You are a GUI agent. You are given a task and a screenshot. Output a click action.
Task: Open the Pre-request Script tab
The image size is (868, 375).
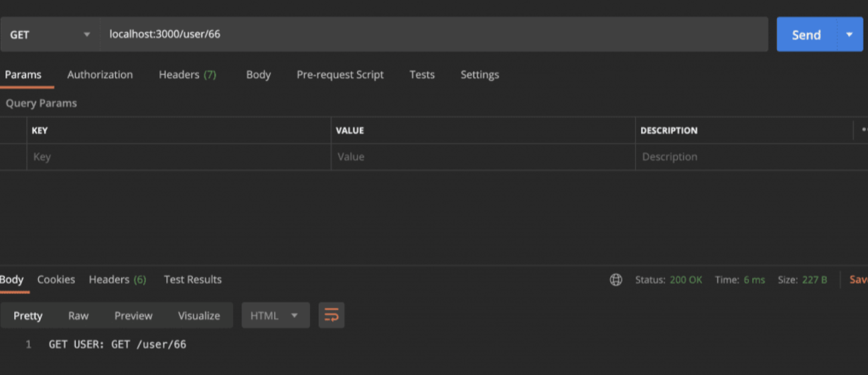pos(340,74)
